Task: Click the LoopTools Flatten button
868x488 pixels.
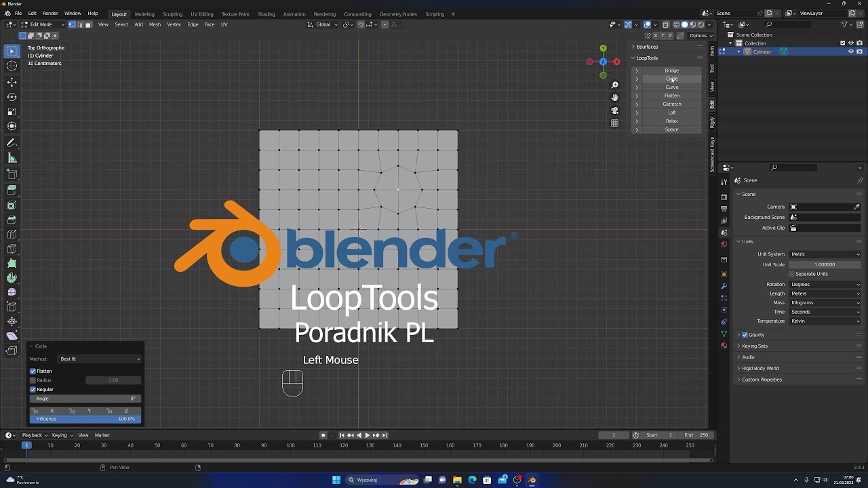Action: coord(671,96)
